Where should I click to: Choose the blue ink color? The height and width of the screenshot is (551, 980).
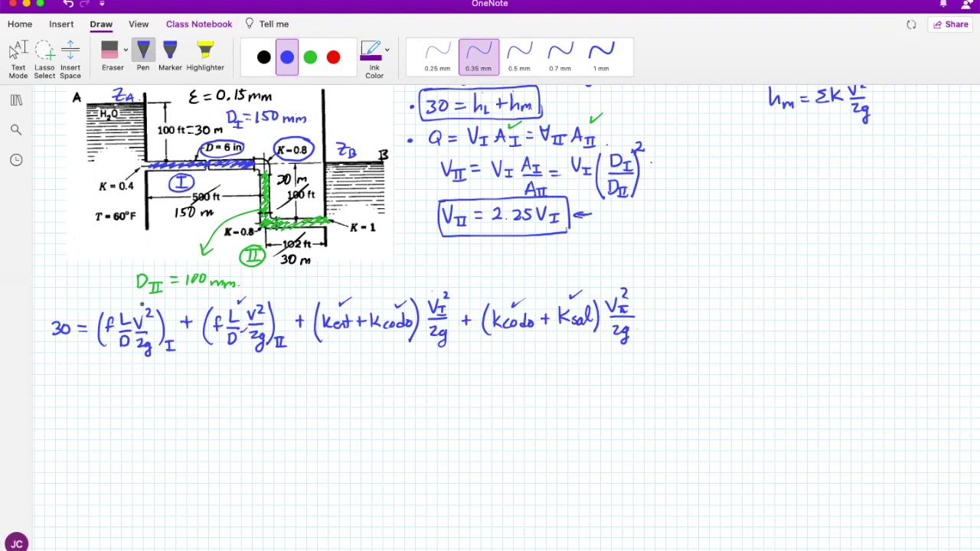click(x=287, y=57)
